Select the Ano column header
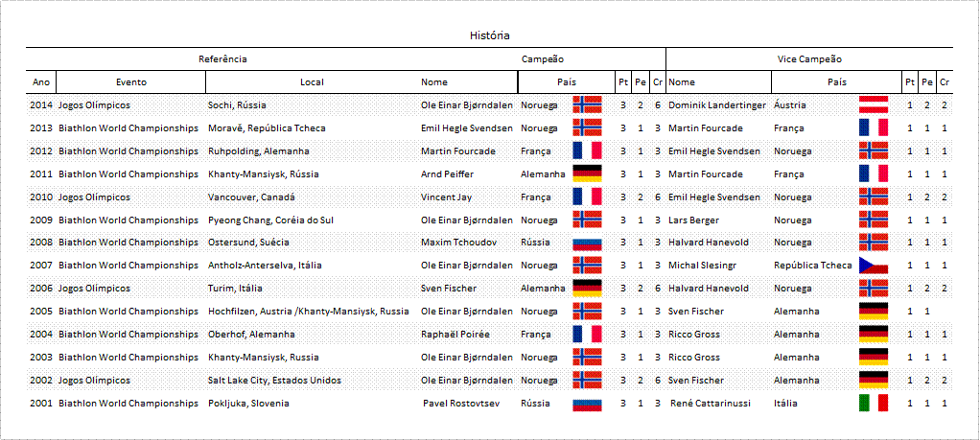Image resolution: width=980 pixels, height=440 pixels. coord(41,81)
